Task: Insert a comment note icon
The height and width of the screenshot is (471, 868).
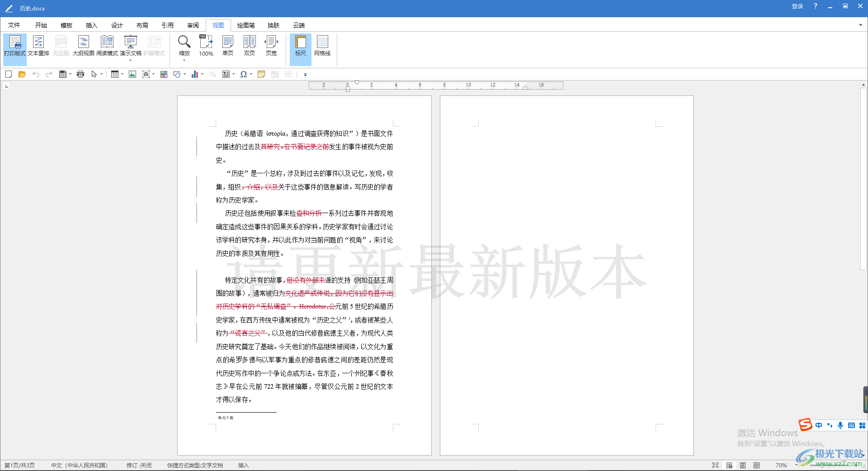Action: point(261,74)
